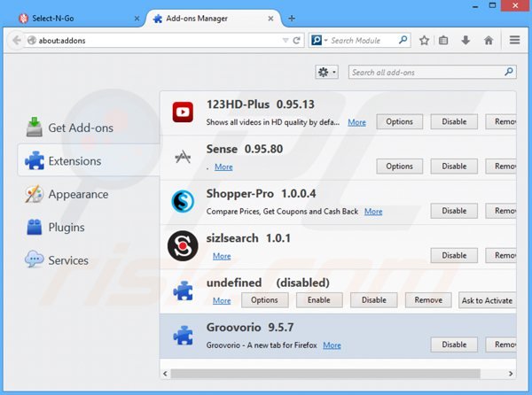Remove the Sense extension

[501, 167]
